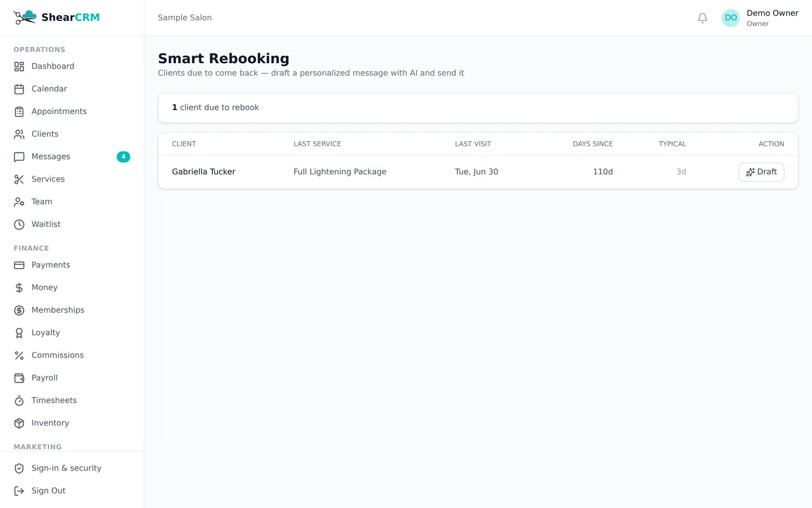Click the Messages unread badge showing 4
The width and height of the screenshot is (812, 508).
(123, 157)
